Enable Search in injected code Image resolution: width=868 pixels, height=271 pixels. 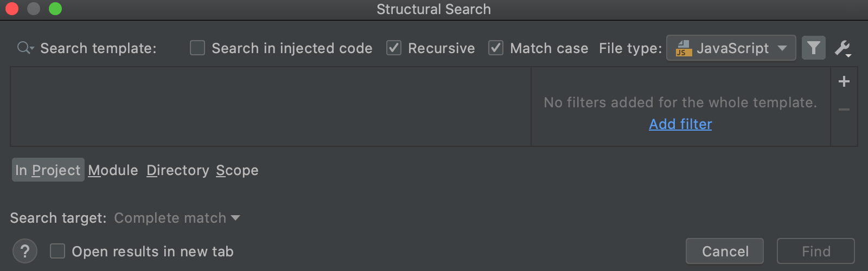[x=197, y=48]
